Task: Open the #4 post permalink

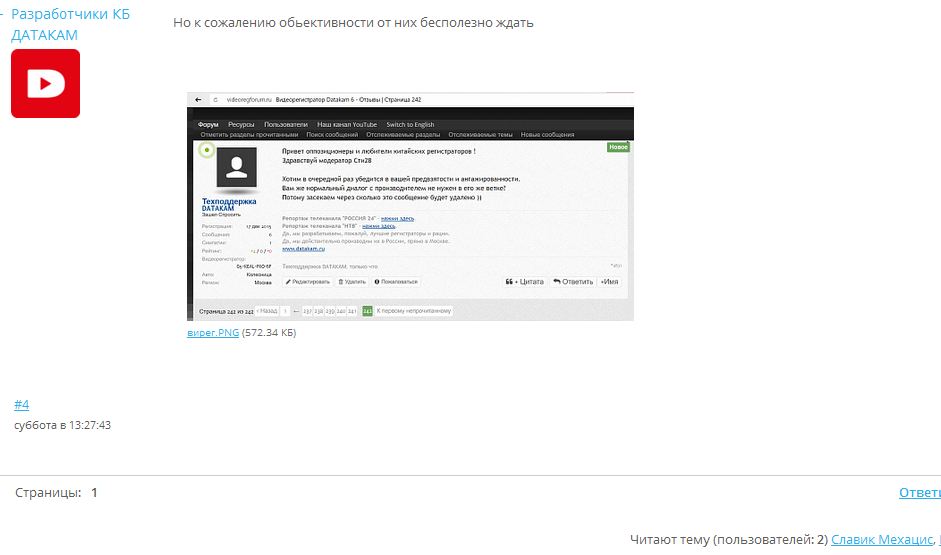Action: click(22, 404)
